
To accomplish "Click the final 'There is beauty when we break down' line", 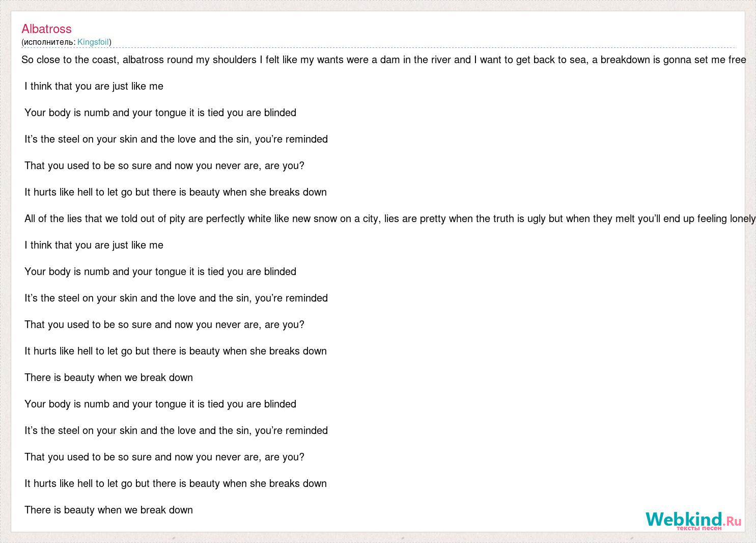I will (x=109, y=510).
